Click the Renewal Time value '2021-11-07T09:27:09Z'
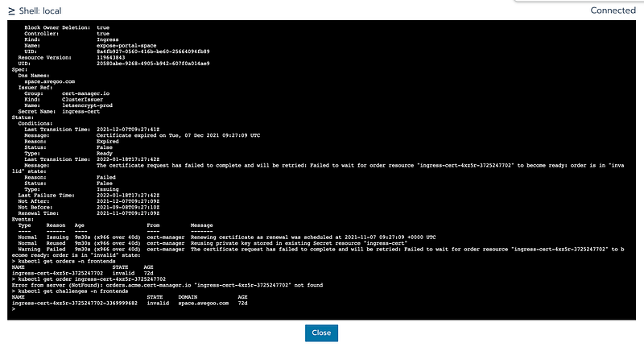Image resolution: width=644 pixels, height=351 pixels. 128,213
